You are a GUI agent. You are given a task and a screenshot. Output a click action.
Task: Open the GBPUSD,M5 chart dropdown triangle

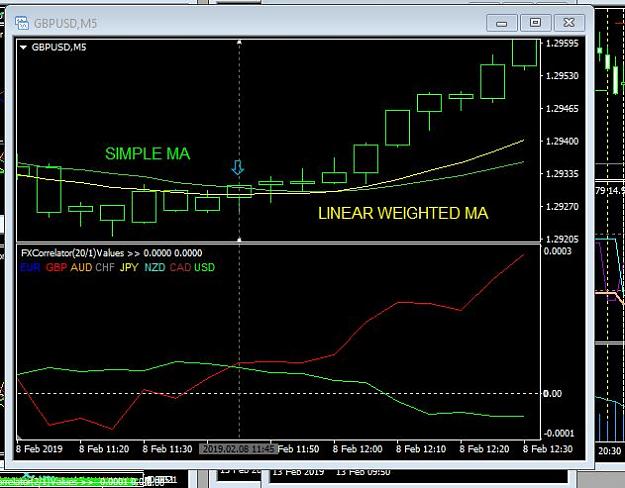tap(23, 47)
